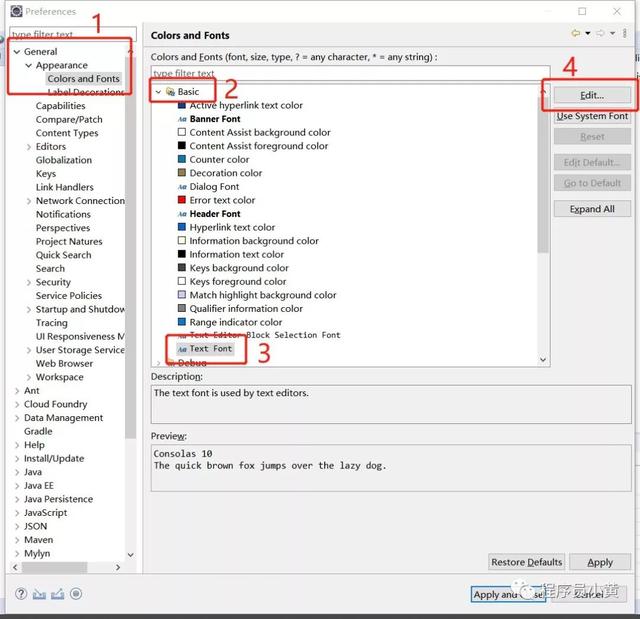Click the left tree filter text field
The height and width of the screenshot is (619, 640).
point(73,34)
